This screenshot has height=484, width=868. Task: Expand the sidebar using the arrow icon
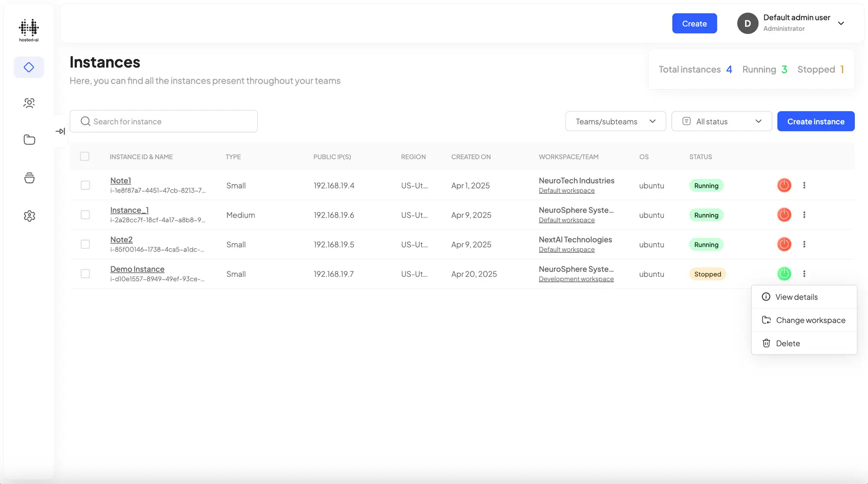tap(60, 131)
